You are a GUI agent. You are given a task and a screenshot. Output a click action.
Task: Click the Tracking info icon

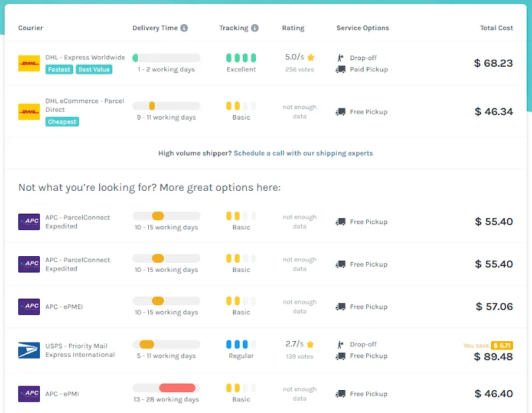(255, 28)
